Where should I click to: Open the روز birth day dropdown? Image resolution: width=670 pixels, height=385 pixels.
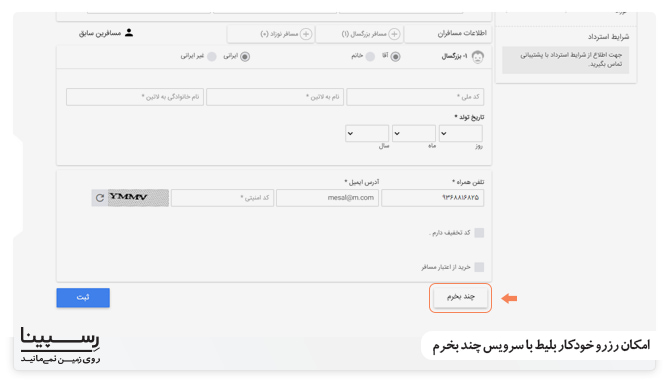click(x=461, y=133)
